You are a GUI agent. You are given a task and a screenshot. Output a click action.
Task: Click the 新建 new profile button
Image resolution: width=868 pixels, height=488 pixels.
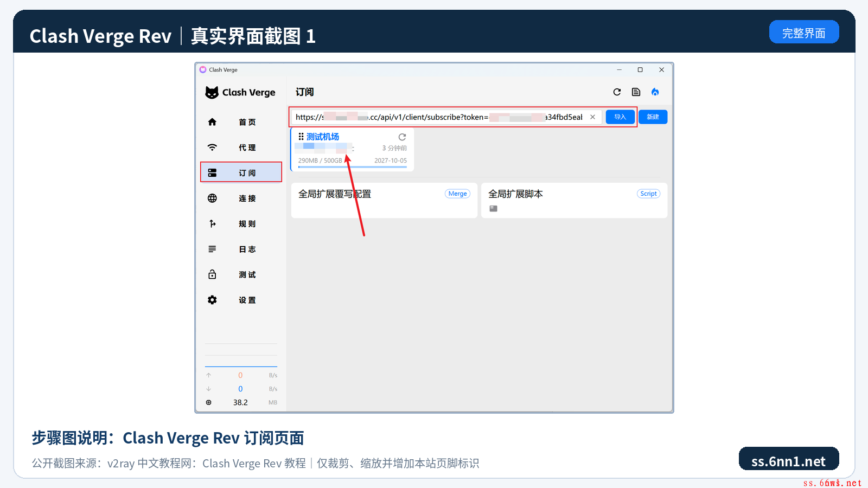[x=653, y=117]
